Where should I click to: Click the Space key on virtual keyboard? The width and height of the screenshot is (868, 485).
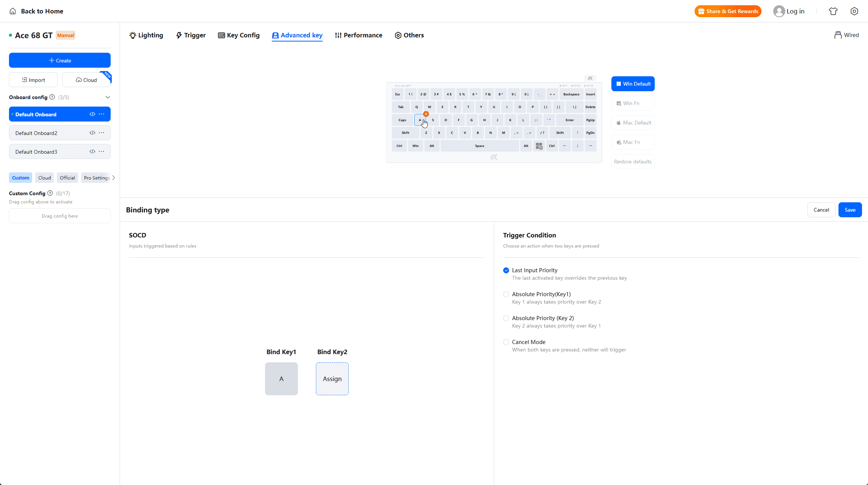click(x=480, y=146)
